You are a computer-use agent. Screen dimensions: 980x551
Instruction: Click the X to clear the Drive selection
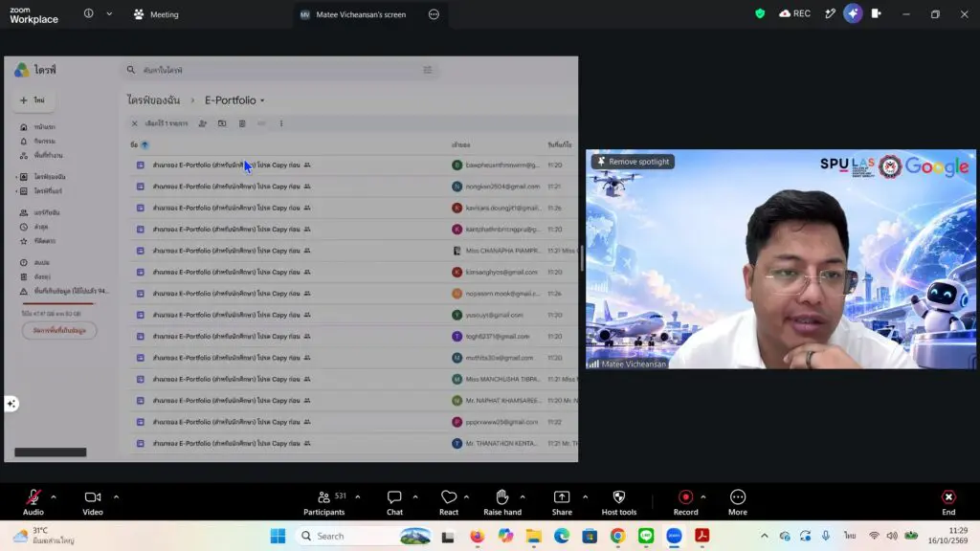(134, 123)
